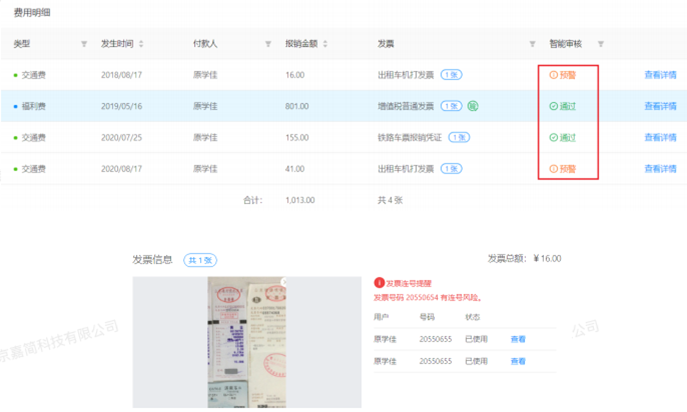Click the 智能审核 column filter icon
The width and height of the screenshot is (687, 412).
coord(600,44)
